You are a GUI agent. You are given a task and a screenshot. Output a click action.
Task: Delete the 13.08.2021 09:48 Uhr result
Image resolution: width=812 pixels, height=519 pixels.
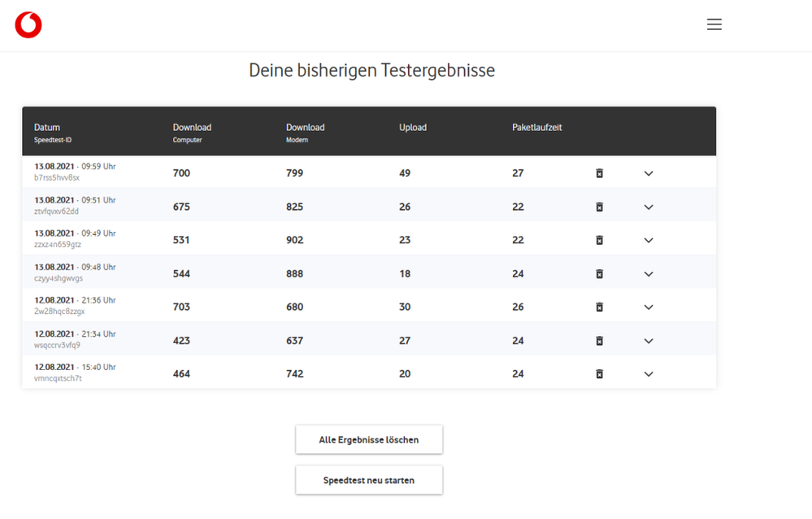[x=599, y=274]
